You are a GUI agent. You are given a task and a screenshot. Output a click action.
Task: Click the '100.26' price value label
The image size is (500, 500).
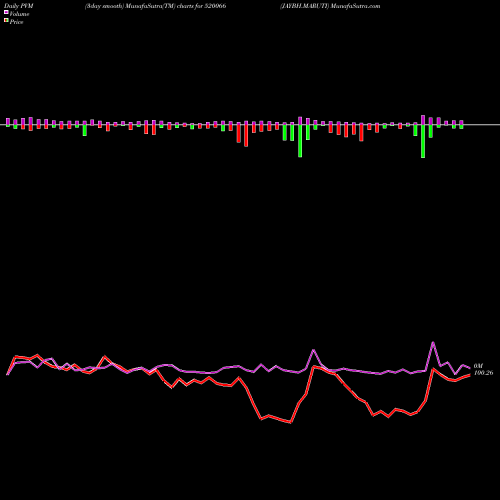pos(483,373)
